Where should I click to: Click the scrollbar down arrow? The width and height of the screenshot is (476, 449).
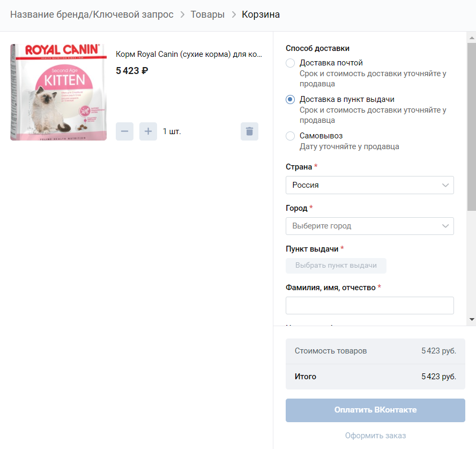(472, 319)
